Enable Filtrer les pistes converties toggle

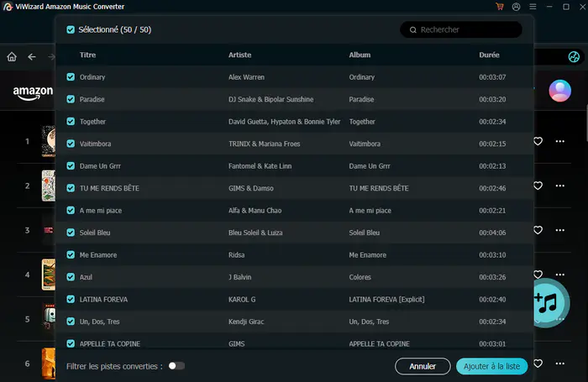pos(176,365)
